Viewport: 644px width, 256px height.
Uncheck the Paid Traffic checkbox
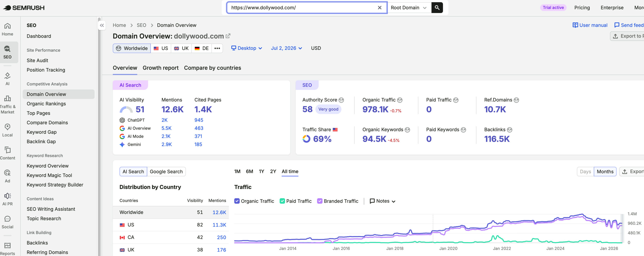point(282,201)
